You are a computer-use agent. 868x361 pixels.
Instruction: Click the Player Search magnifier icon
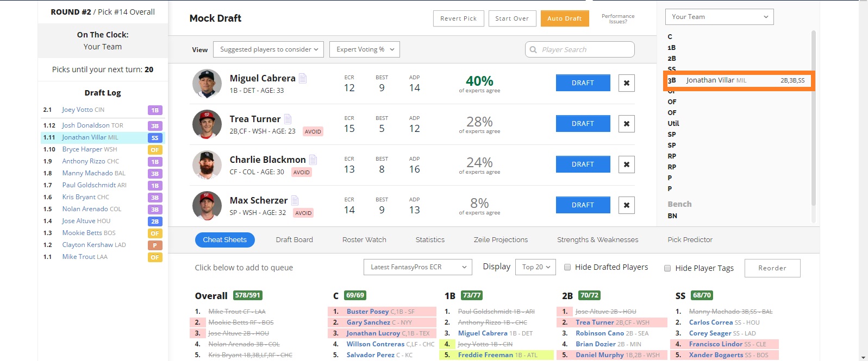coord(533,49)
